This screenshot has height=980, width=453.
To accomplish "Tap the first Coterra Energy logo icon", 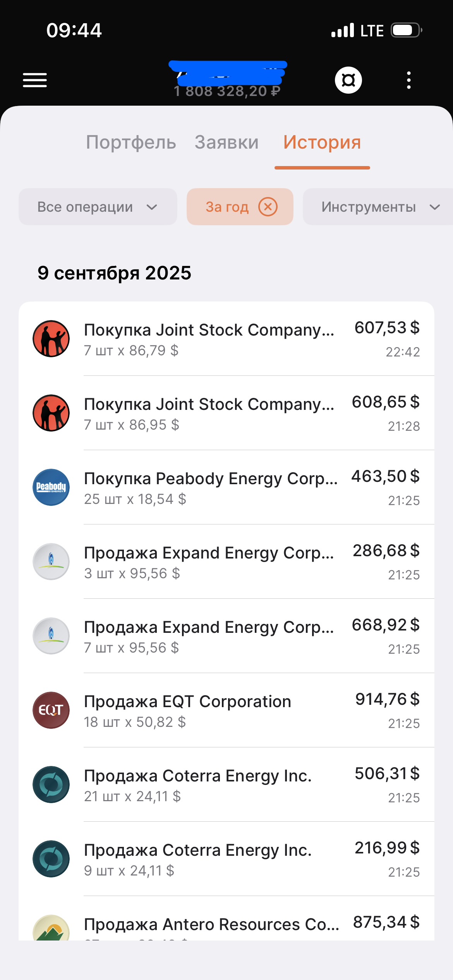I will pyautogui.click(x=51, y=785).
